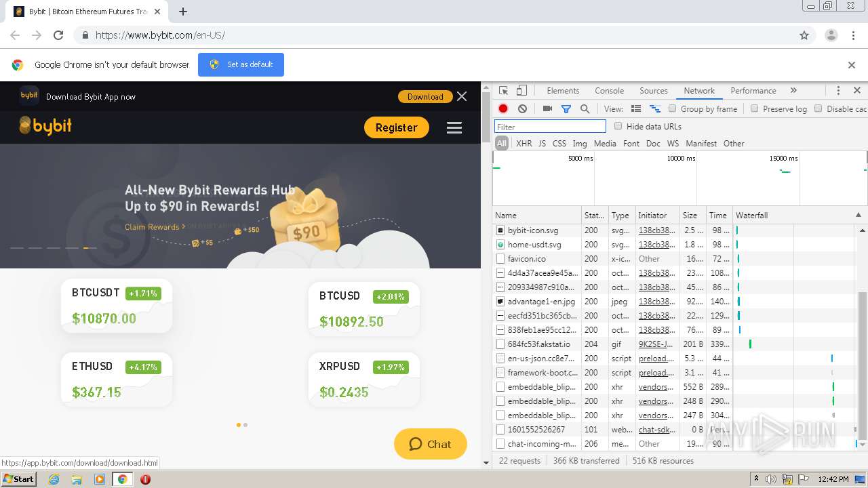This screenshot has height=488, width=868.
Task: Open the Windows Start menu
Action: click(18, 479)
